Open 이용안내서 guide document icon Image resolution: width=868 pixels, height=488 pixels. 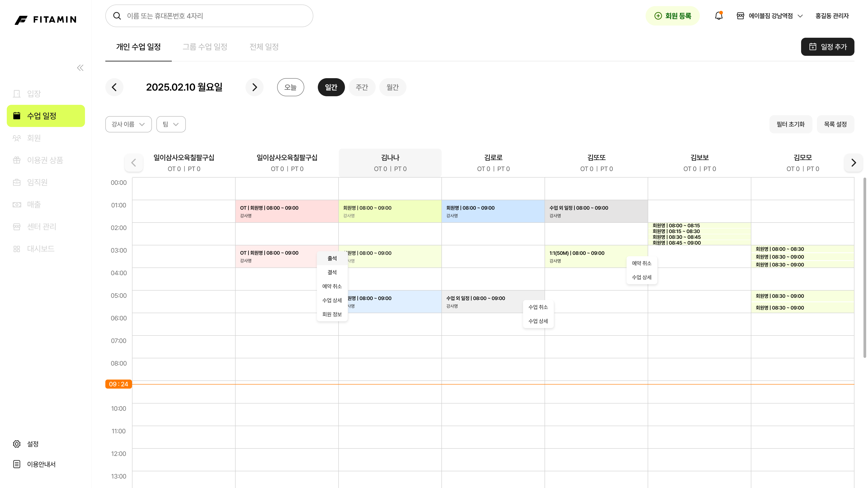point(17,464)
